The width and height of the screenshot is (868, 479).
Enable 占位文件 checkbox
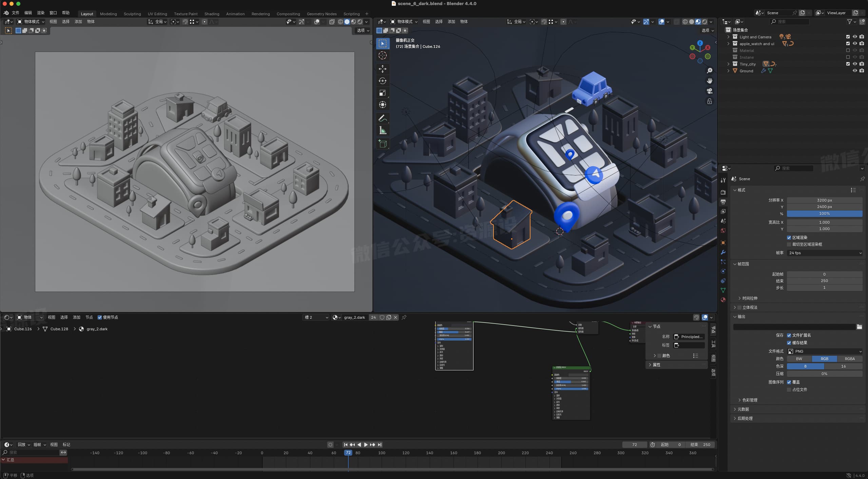pos(789,390)
